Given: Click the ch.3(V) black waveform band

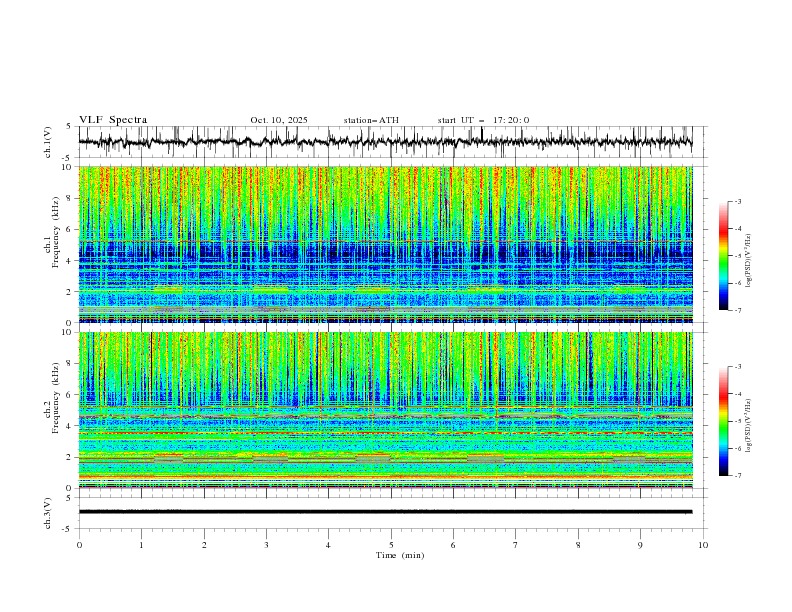Looking at the screenshot, I should click(x=385, y=512).
